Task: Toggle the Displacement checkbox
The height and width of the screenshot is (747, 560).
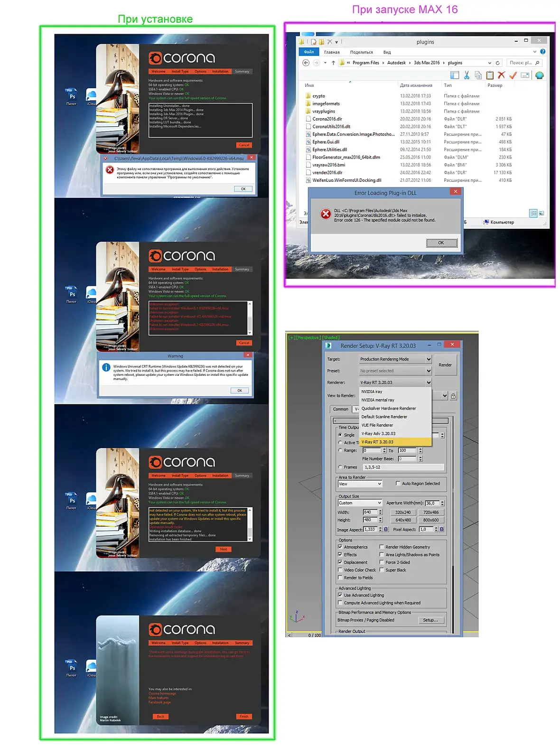Action: (x=340, y=562)
